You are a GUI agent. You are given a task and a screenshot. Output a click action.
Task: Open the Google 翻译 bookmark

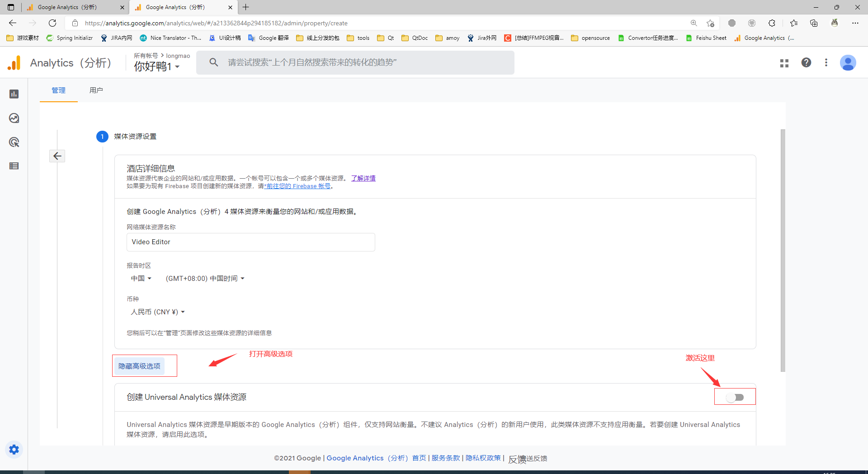(x=269, y=38)
